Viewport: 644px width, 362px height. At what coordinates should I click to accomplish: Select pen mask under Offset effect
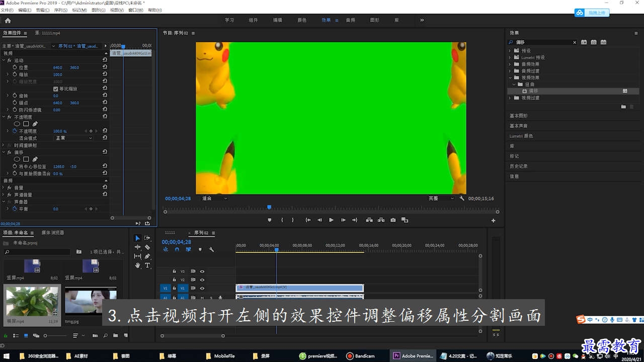pyautogui.click(x=35, y=159)
